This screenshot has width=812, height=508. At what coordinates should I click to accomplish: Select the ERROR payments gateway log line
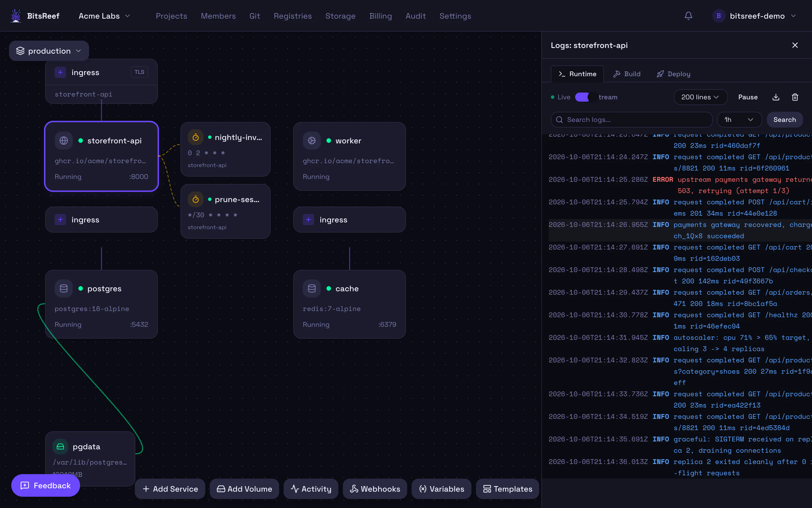point(680,185)
